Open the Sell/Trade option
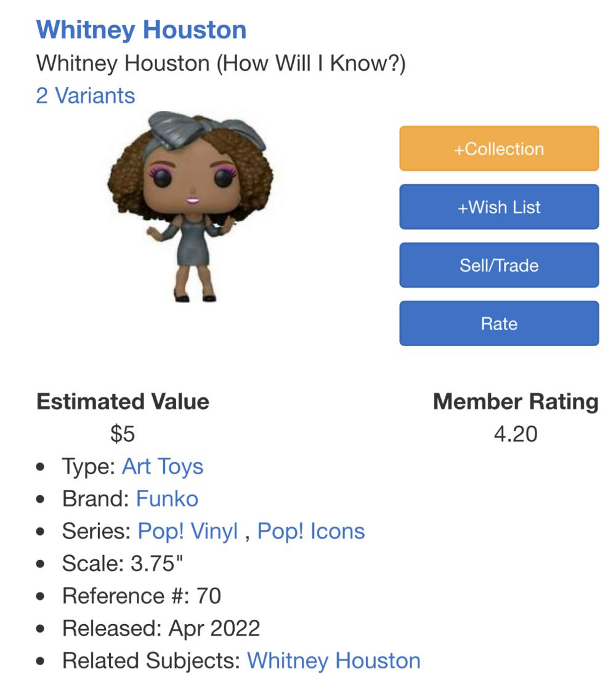 tap(499, 265)
